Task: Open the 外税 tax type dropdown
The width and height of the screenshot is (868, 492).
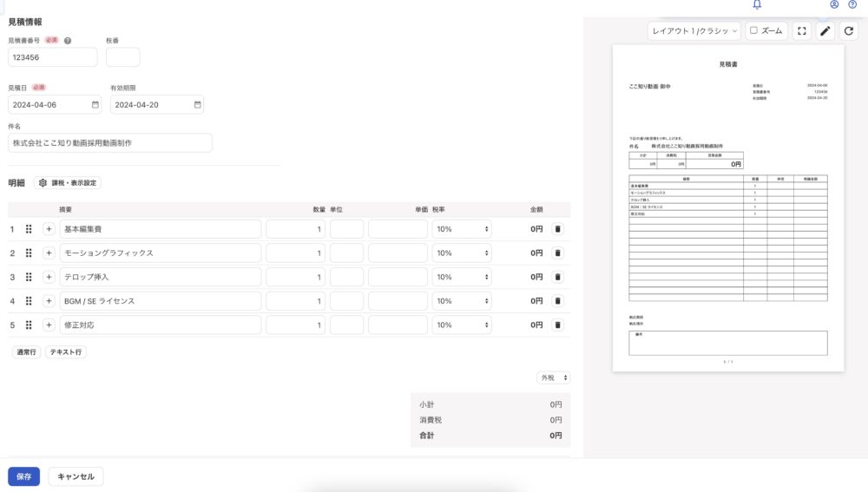Action: click(554, 378)
